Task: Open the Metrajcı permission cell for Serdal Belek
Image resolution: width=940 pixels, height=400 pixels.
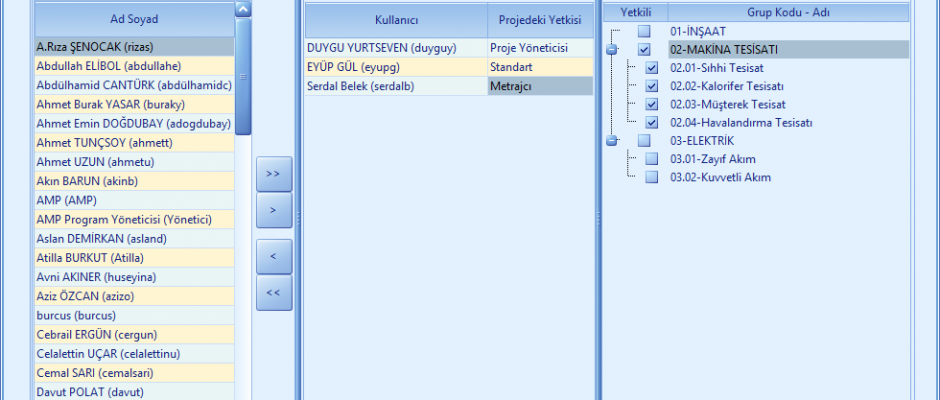Action: (x=539, y=86)
